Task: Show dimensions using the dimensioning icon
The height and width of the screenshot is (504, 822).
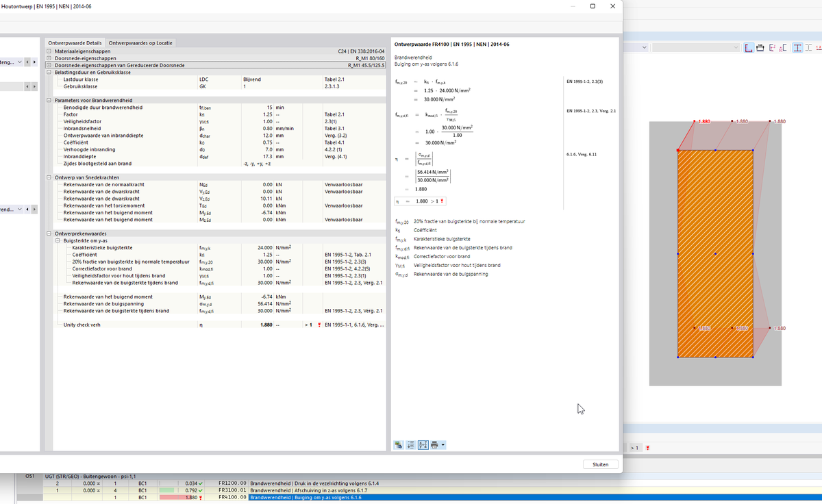Action: (x=760, y=48)
